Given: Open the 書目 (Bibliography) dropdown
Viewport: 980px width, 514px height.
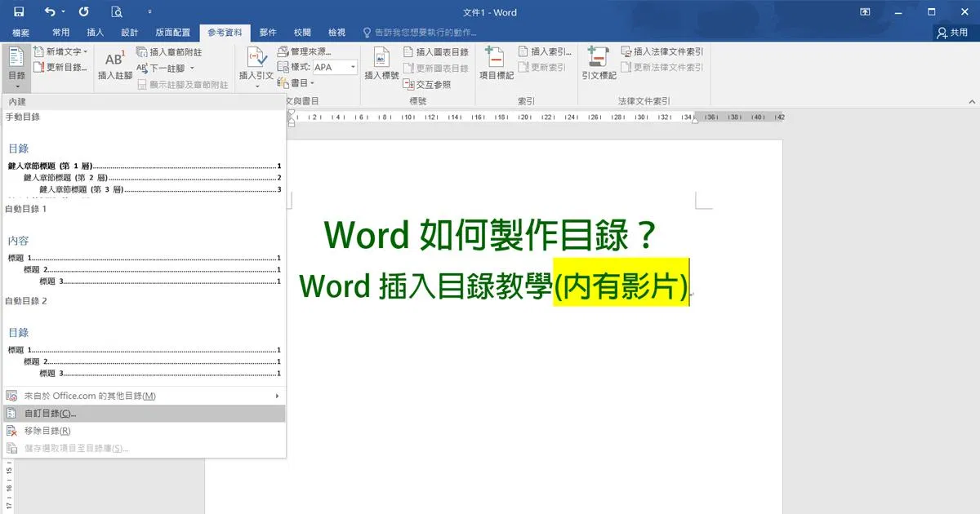Looking at the screenshot, I should coord(296,83).
